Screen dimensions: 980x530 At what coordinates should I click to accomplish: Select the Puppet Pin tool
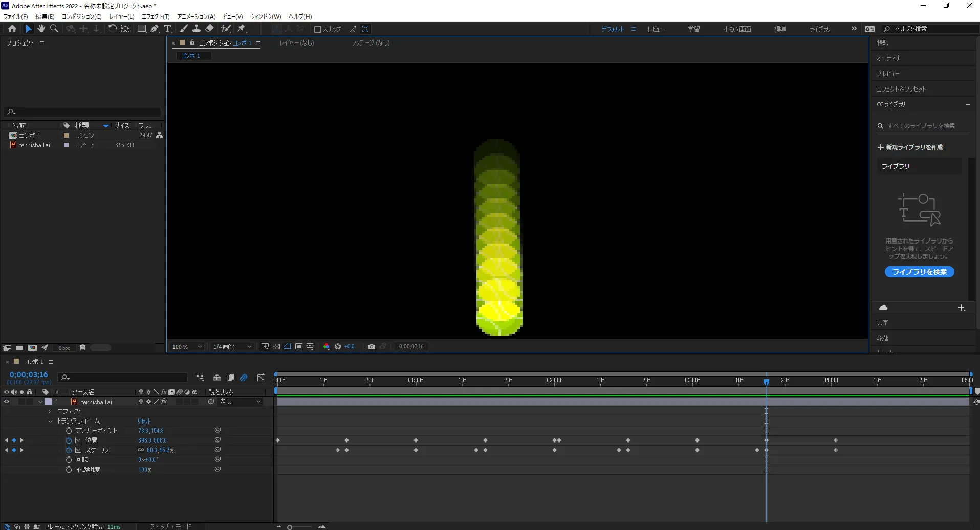point(242,29)
